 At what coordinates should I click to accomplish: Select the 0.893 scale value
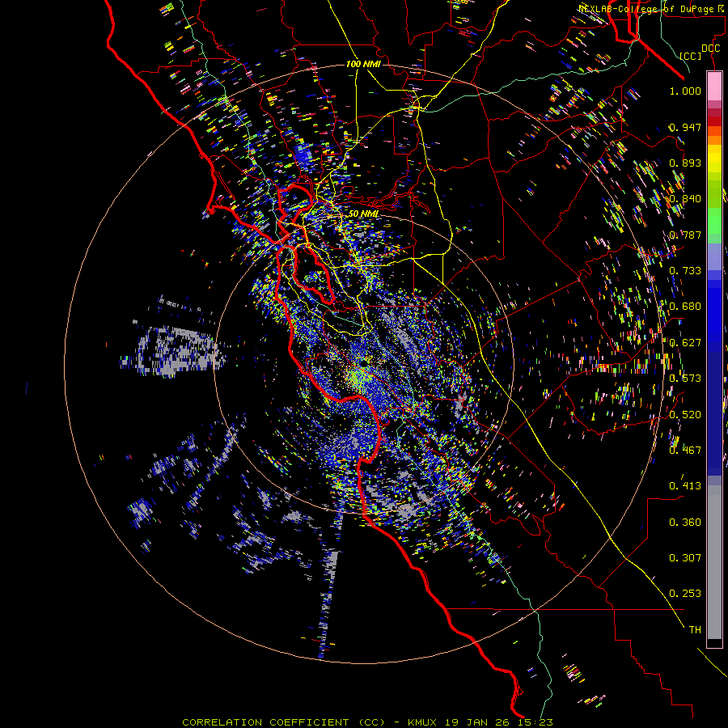coord(685,163)
